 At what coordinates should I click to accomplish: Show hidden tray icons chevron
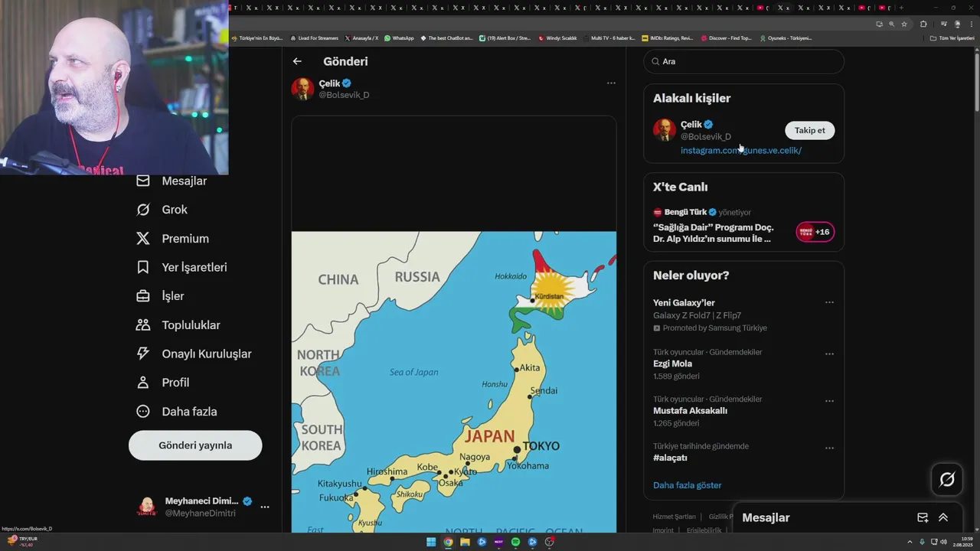pyautogui.click(x=910, y=542)
